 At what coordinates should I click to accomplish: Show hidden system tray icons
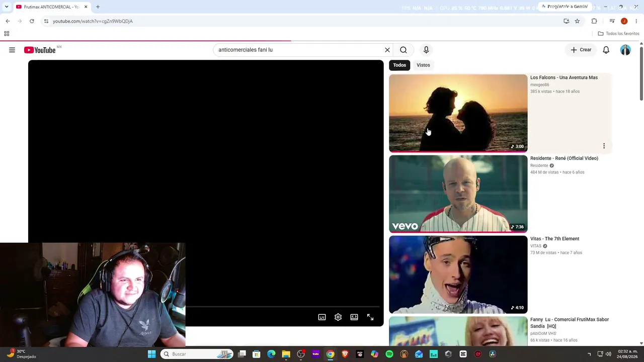point(589,354)
